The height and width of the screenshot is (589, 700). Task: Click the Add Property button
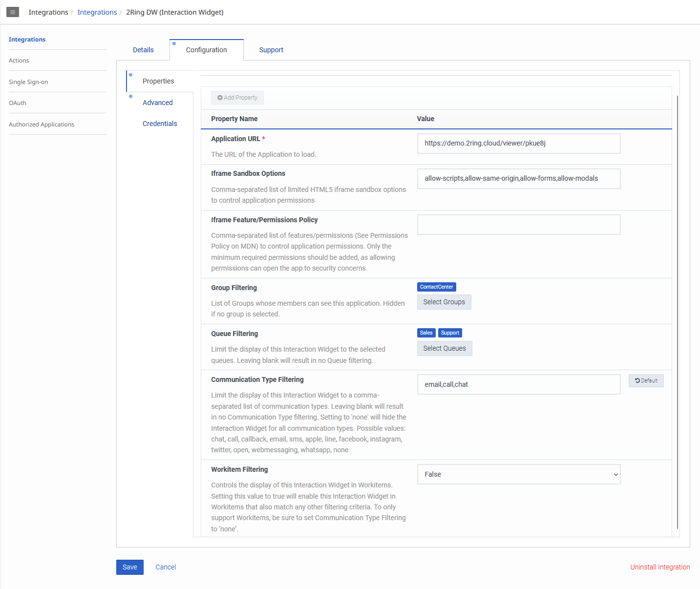pyautogui.click(x=237, y=98)
